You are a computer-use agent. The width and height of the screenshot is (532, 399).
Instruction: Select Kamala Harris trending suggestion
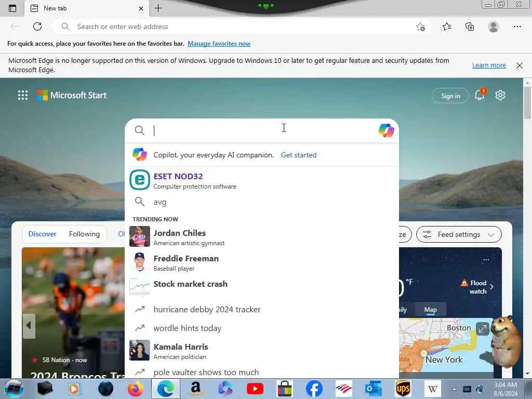click(x=262, y=351)
